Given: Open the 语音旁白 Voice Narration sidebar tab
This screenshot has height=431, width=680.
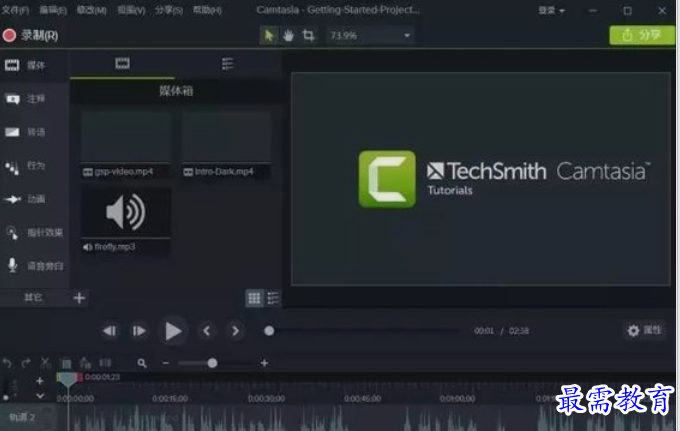Looking at the screenshot, I should tap(35, 266).
